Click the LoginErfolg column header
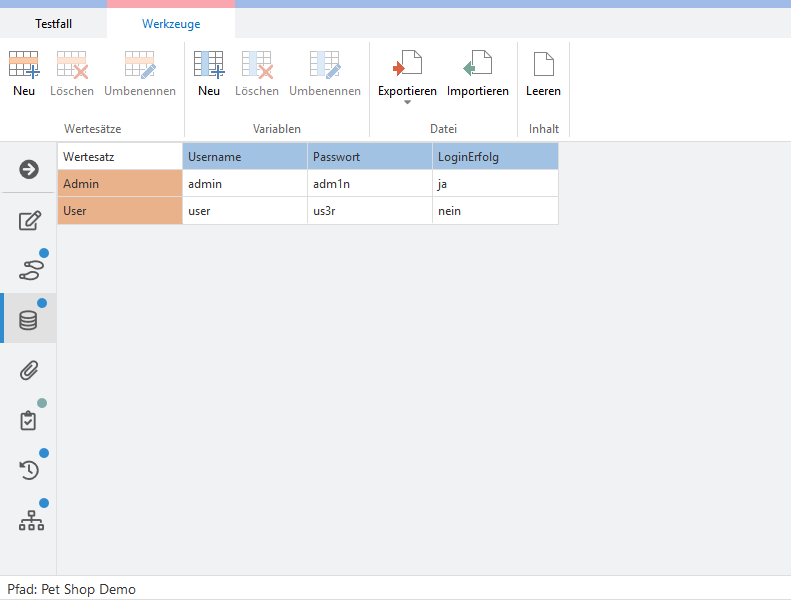Image resolution: width=791 pixels, height=600 pixels. (x=494, y=157)
